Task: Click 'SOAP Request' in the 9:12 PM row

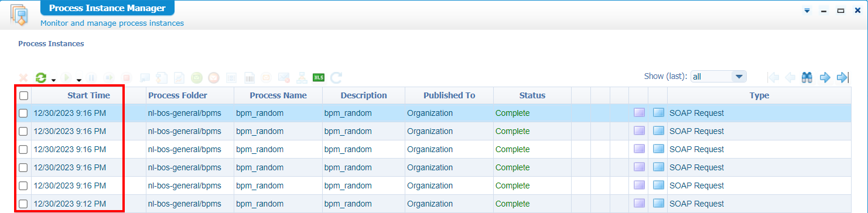Action: pyautogui.click(x=697, y=204)
